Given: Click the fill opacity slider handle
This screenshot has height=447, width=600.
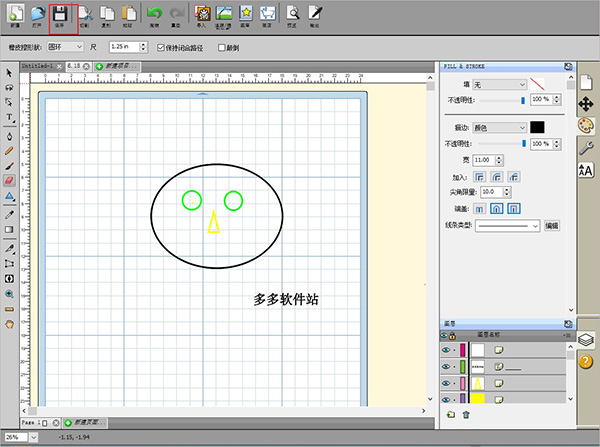Looking at the screenshot, I should coord(523,100).
